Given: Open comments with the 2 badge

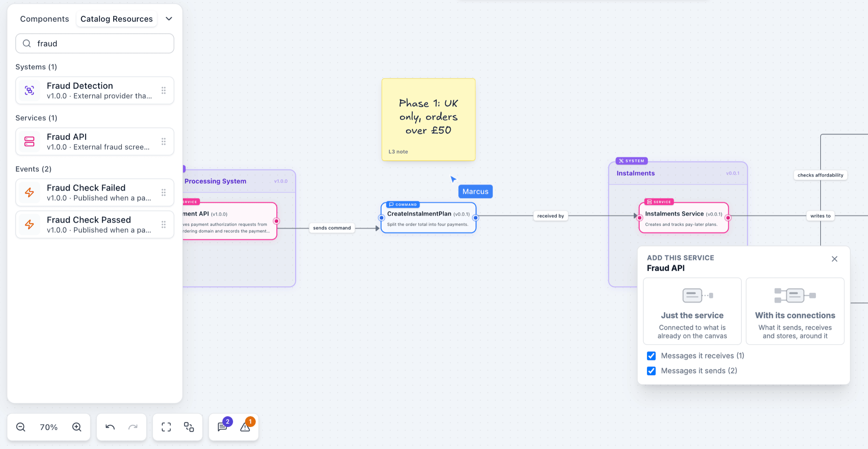Looking at the screenshot, I should tap(222, 427).
